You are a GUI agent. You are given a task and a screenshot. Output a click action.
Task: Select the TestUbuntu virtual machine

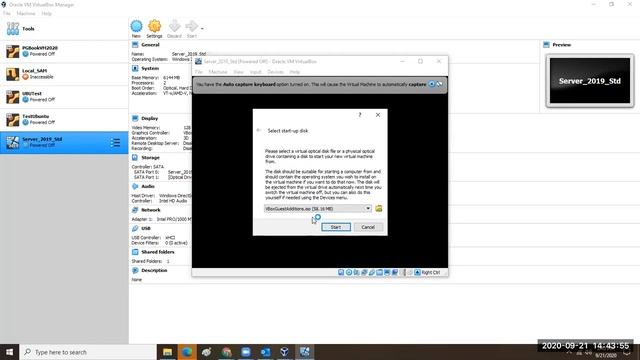click(64, 120)
